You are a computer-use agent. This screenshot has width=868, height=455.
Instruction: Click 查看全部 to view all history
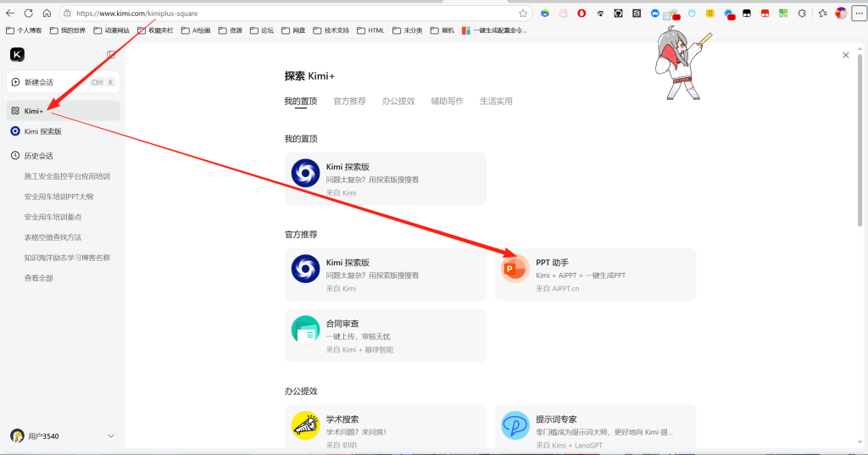(39, 278)
